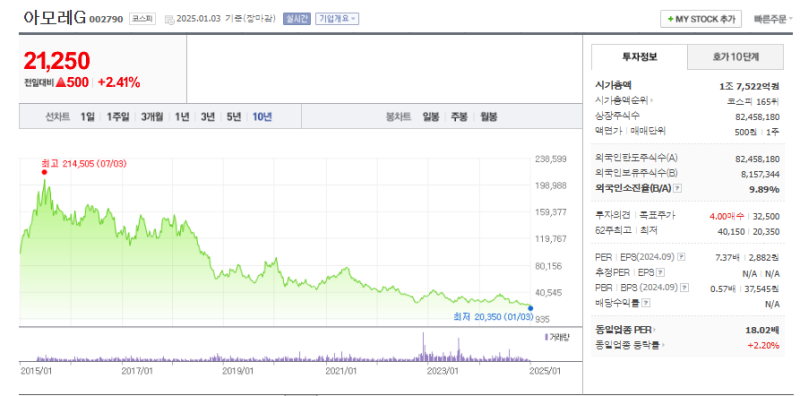Click help icon beside 외국인소진율(B/A)
This screenshot has height=396, width=800.
pyautogui.click(x=677, y=189)
